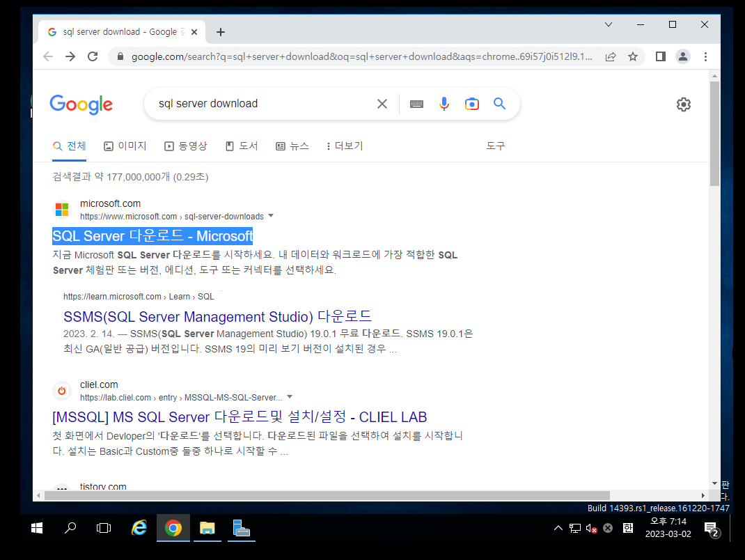Click the scroll right arrow
745x560 pixels.
703,495
